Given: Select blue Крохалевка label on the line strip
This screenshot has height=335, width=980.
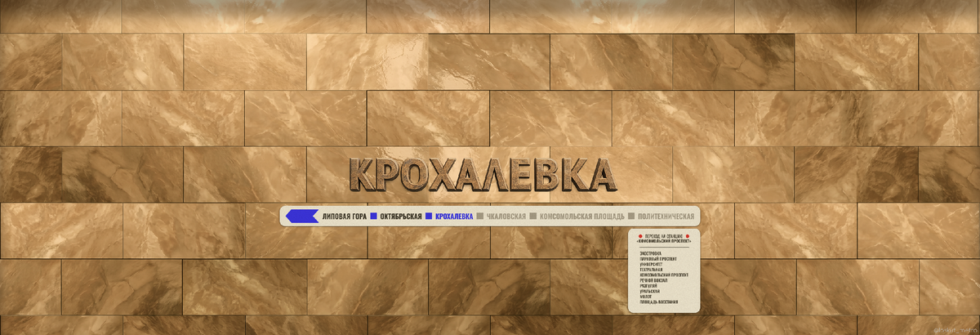Looking at the screenshot, I should pos(454,217).
